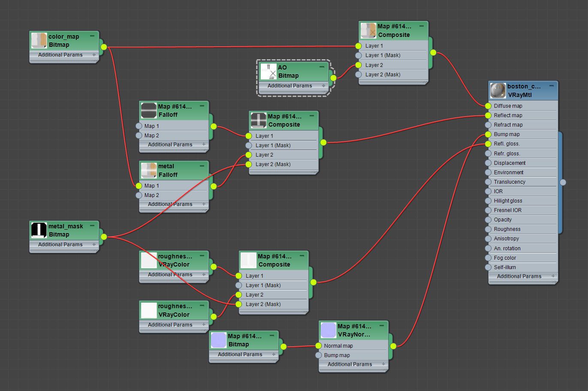Select the 'metal_mask' node title text
The image size is (588, 391).
[x=66, y=226]
